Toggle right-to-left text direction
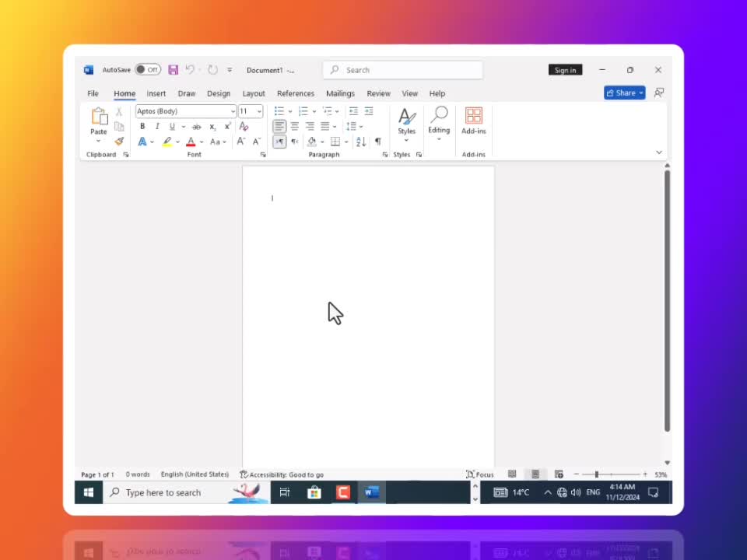This screenshot has width=747, height=560. click(295, 142)
